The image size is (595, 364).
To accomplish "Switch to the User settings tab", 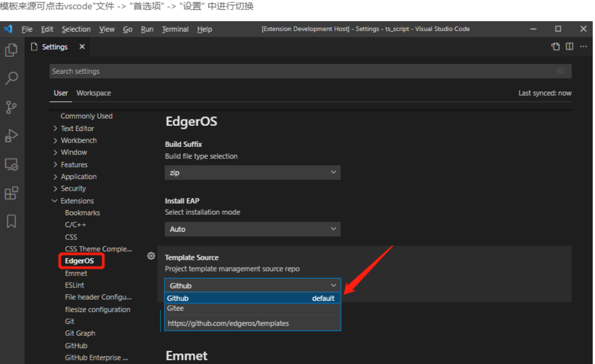I will [61, 93].
